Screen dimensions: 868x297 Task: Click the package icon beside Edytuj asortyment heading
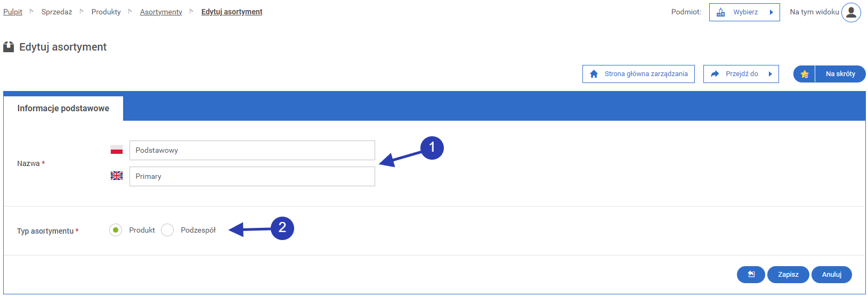click(x=9, y=47)
